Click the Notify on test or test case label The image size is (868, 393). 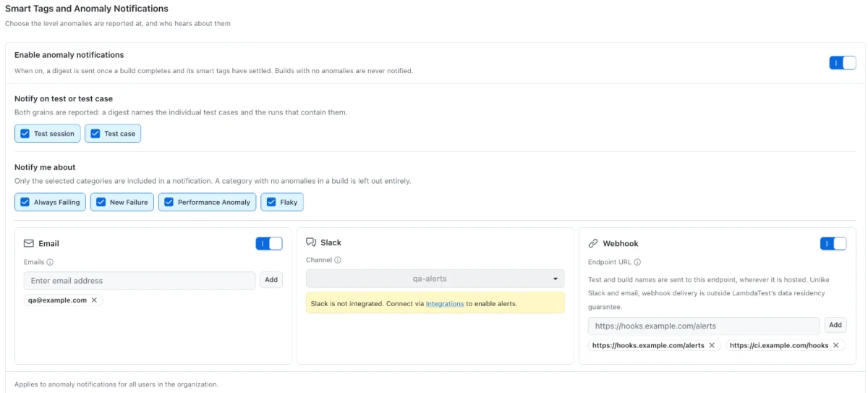click(x=64, y=98)
